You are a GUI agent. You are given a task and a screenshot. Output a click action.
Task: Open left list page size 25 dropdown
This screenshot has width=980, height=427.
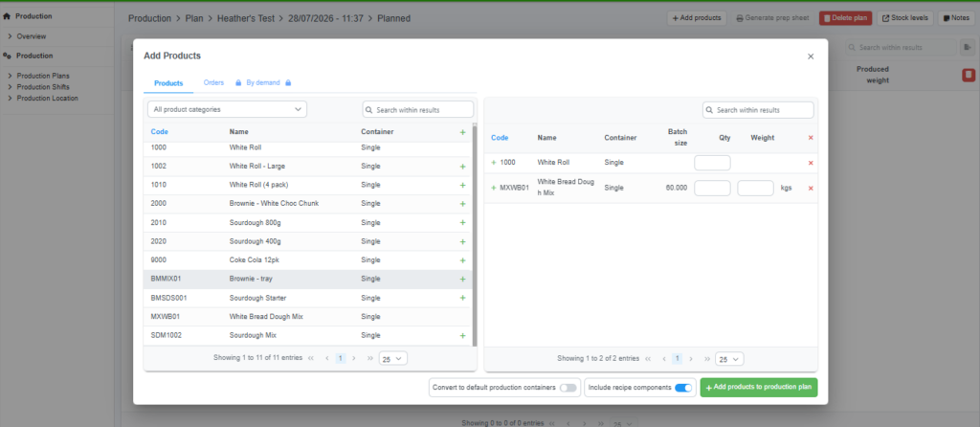point(393,359)
